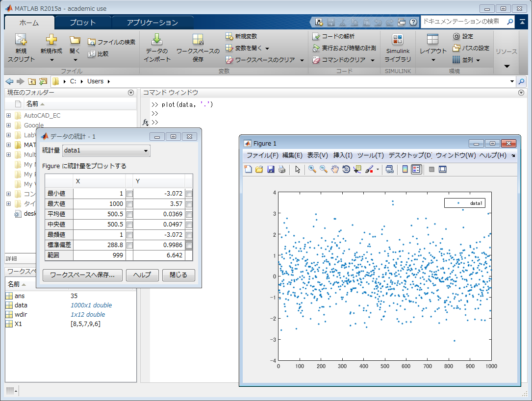Click New Figure icon in Figure 1 toolbar

click(248, 169)
